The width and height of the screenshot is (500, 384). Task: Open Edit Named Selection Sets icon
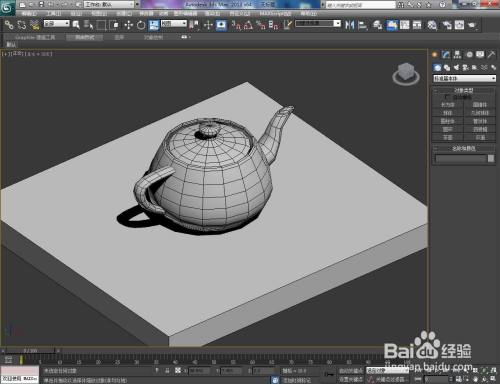click(287, 25)
